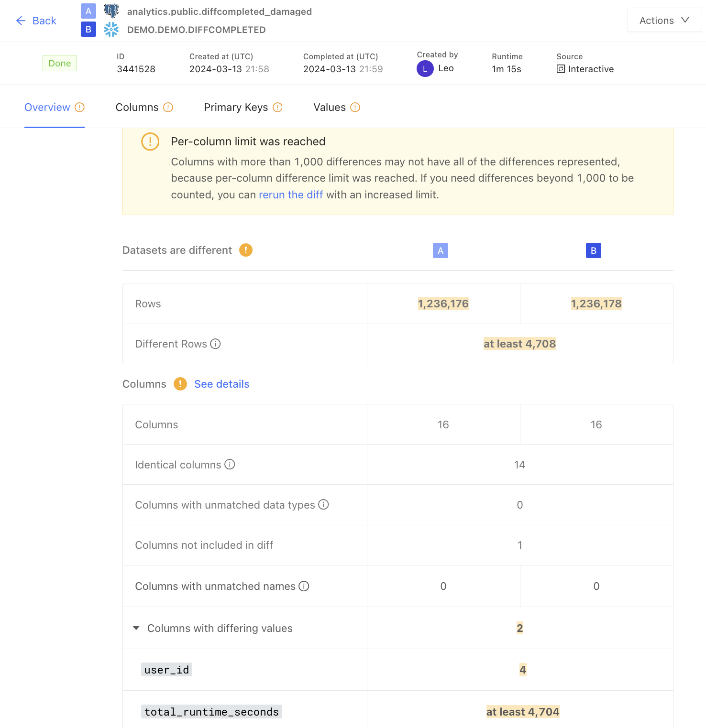
Task: Click info icon for unmatched data types
Action: click(324, 504)
